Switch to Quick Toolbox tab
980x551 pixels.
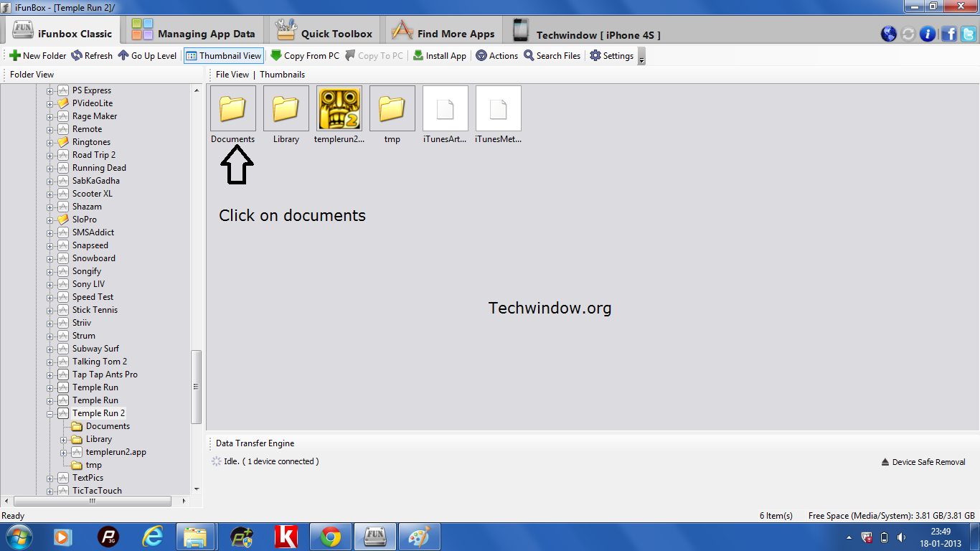pos(324,32)
